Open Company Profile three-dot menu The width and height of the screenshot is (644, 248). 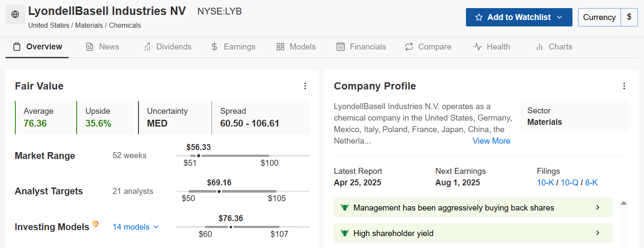coord(624,86)
